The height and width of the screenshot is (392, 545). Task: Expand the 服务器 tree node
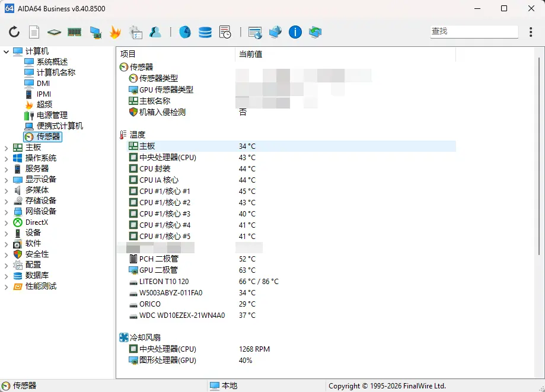point(6,170)
